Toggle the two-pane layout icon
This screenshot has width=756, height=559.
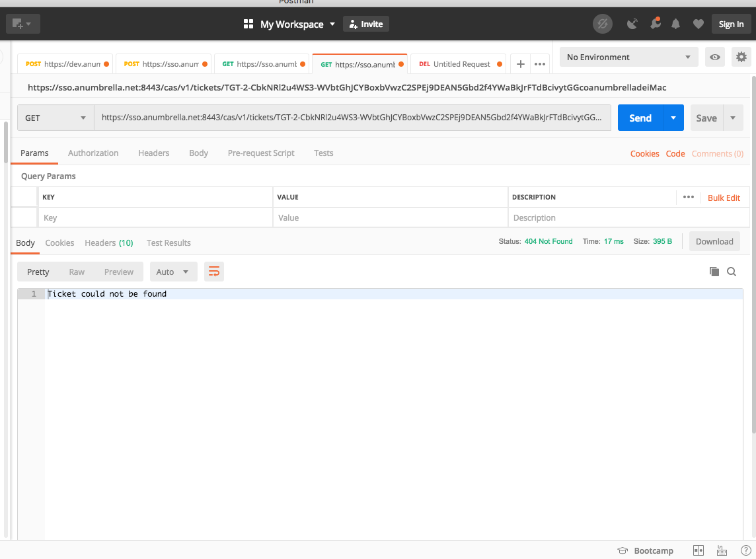point(698,550)
